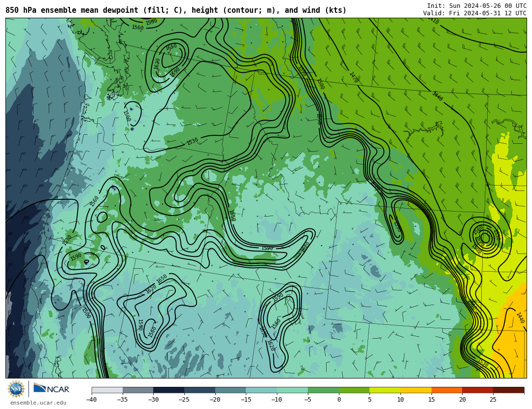The width and height of the screenshot is (532, 409).
Task: Click the 1470 height contour label
Action: [x=354, y=77]
